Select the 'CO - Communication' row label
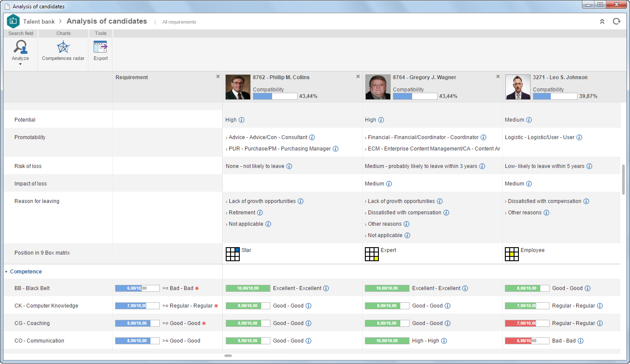The image size is (630, 364). pyautogui.click(x=39, y=341)
